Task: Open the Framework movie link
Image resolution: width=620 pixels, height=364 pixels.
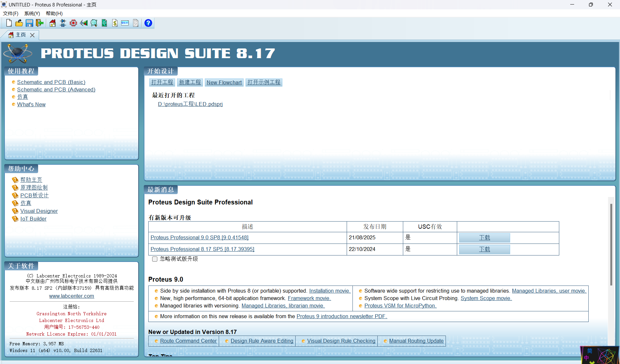Action: (x=310, y=298)
